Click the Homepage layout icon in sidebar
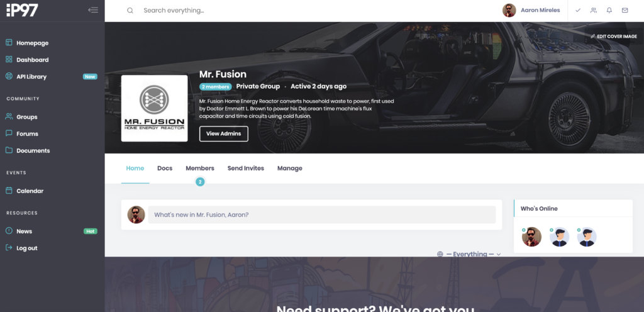This screenshot has width=644, height=312. click(9, 42)
